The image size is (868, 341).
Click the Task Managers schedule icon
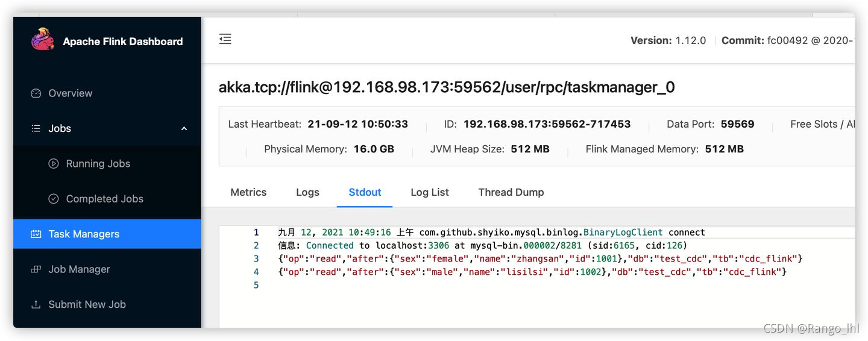pyautogui.click(x=36, y=234)
